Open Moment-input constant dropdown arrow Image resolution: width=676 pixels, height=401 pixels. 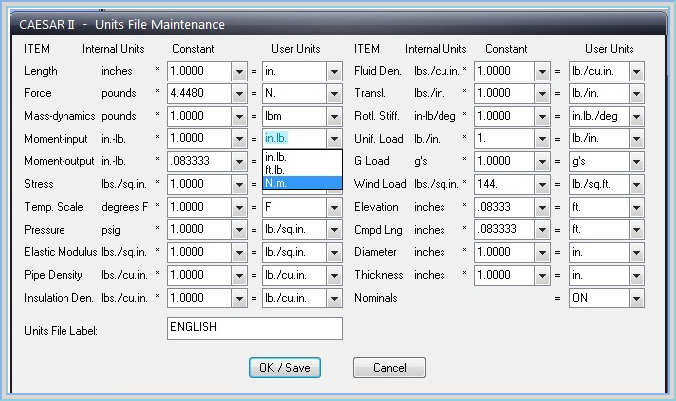(239, 139)
